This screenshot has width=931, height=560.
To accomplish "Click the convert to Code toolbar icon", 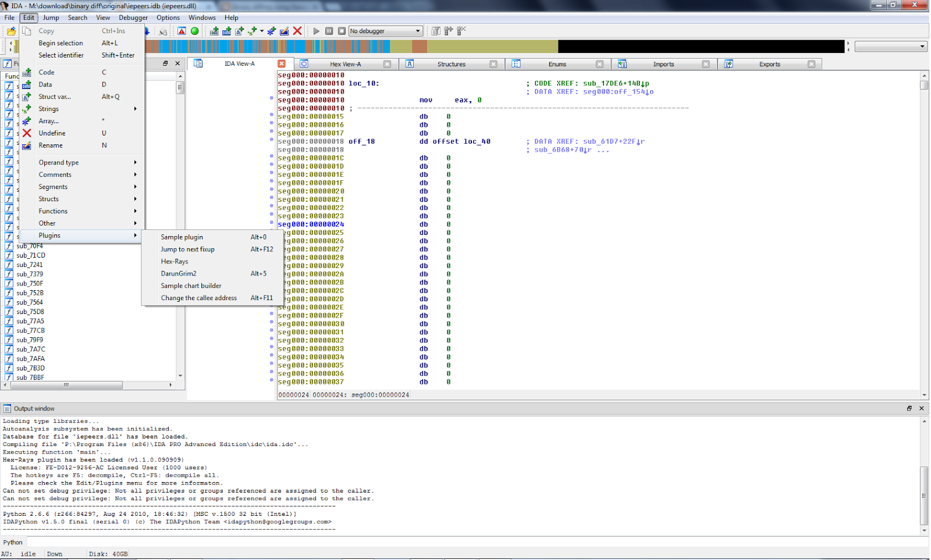I will pyautogui.click(x=214, y=31).
